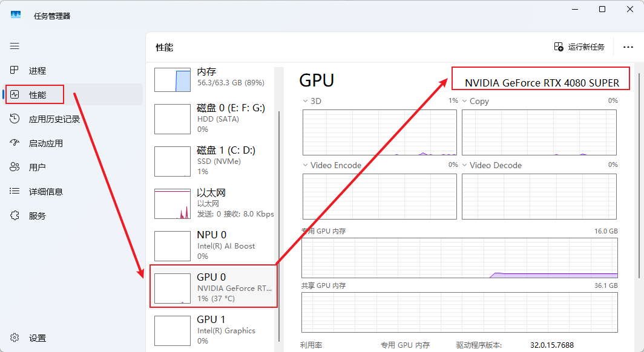
Task: Click the 进程 processes icon
Action: pos(15,70)
